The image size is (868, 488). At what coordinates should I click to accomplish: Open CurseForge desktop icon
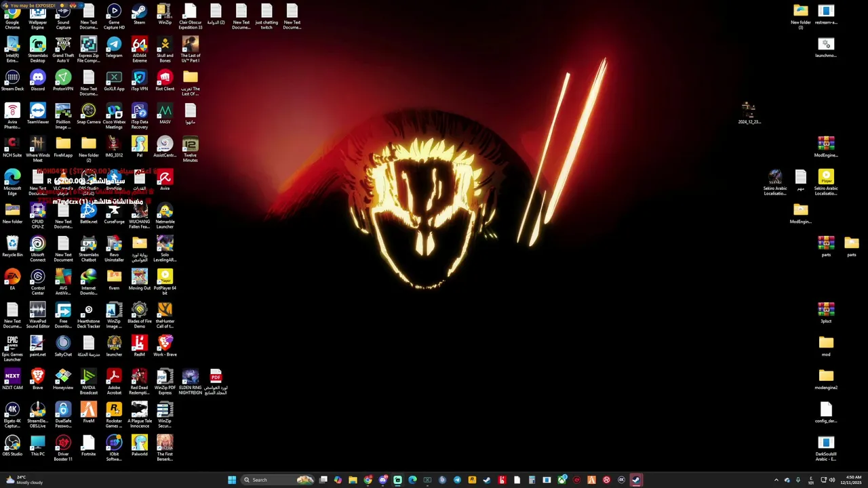[x=114, y=213]
